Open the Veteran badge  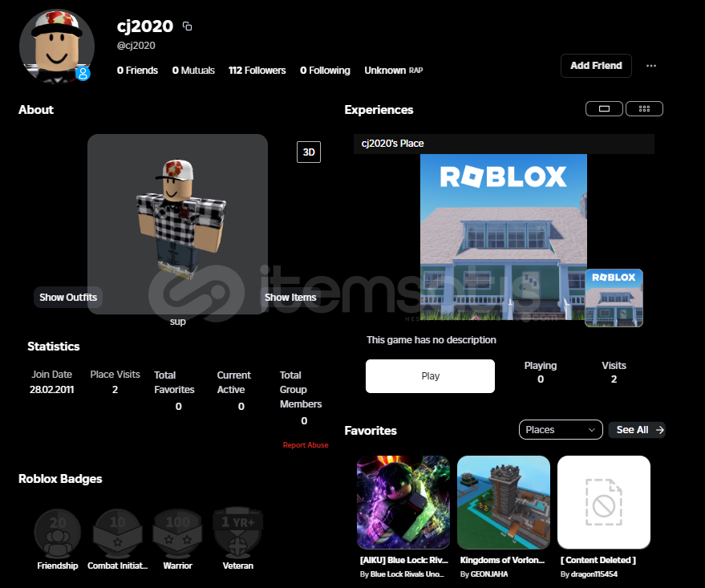click(x=238, y=539)
